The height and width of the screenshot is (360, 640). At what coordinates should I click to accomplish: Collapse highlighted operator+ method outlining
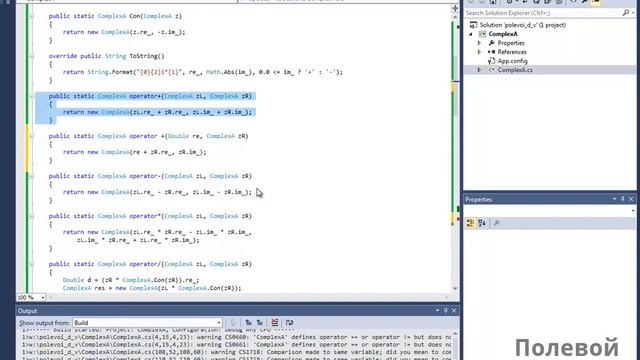point(31,96)
